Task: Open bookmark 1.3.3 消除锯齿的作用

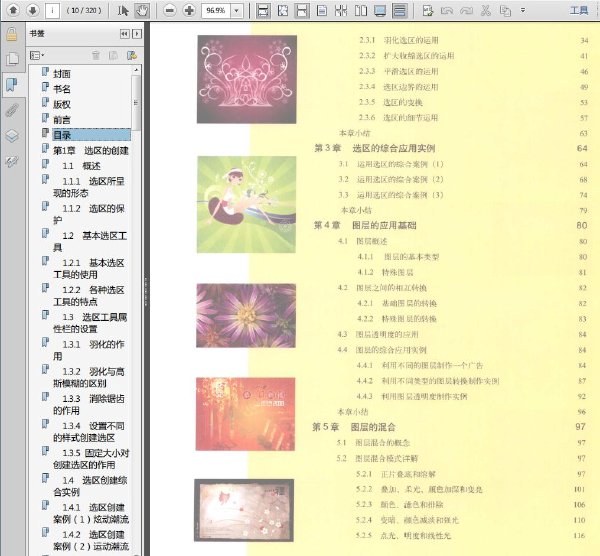Action: [89, 404]
